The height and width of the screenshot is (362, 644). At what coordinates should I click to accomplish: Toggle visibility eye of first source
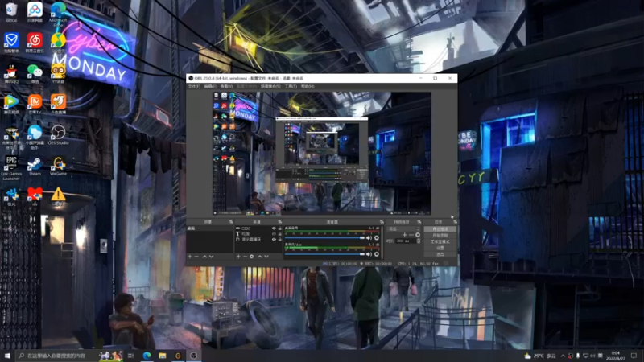point(274,228)
